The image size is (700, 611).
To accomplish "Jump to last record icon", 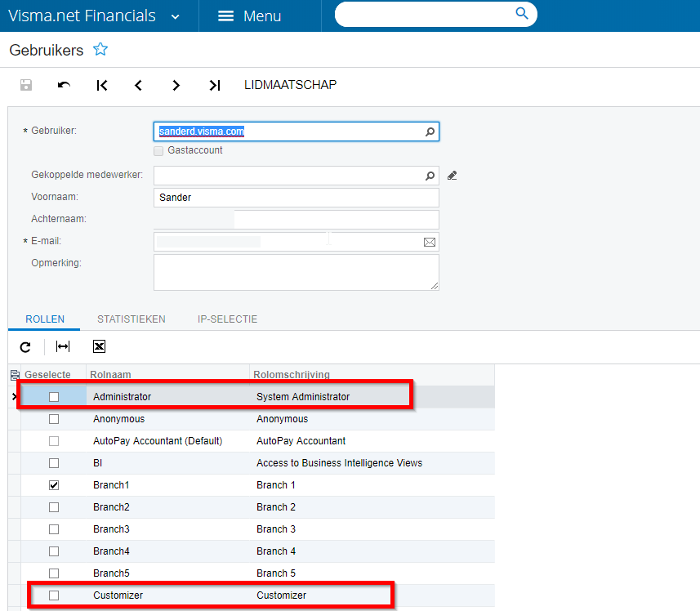I will tap(214, 85).
